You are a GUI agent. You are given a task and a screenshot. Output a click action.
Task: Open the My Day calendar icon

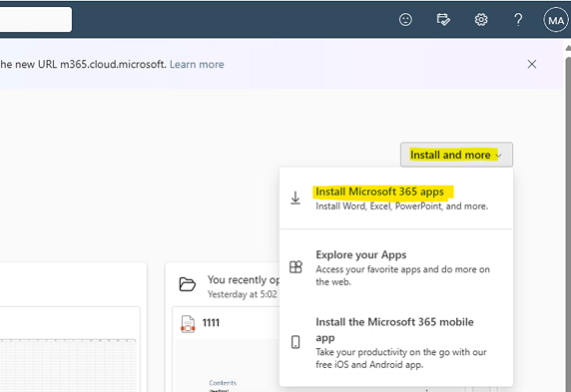pos(443,19)
